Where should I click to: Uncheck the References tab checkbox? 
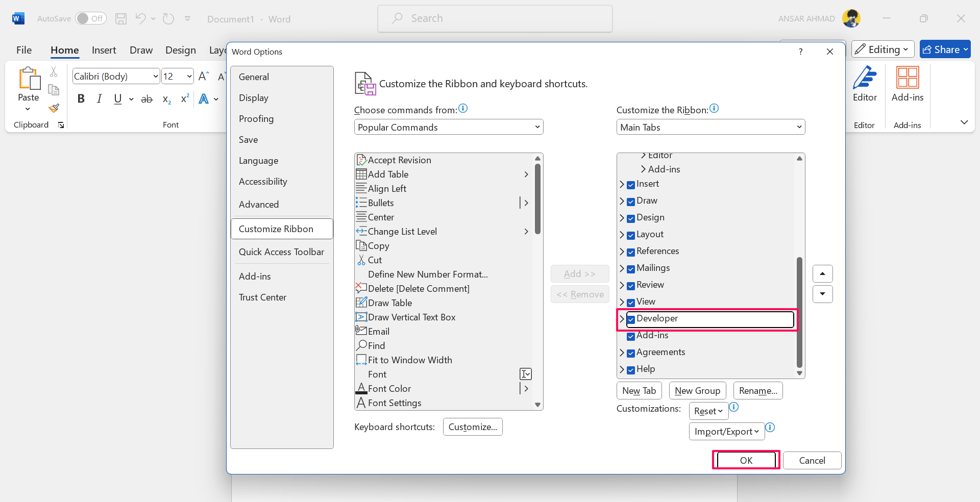[631, 252]
